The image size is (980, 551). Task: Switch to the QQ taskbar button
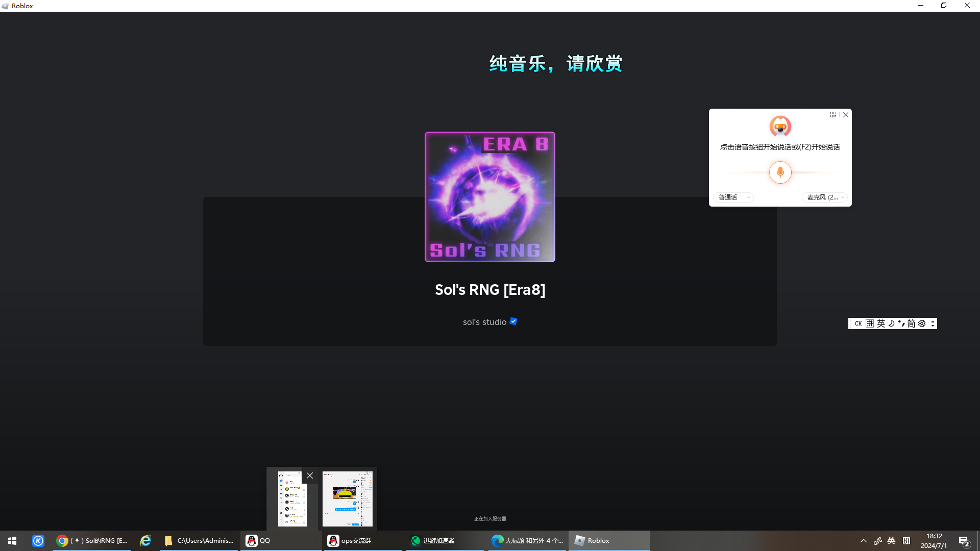pos(281,541)
